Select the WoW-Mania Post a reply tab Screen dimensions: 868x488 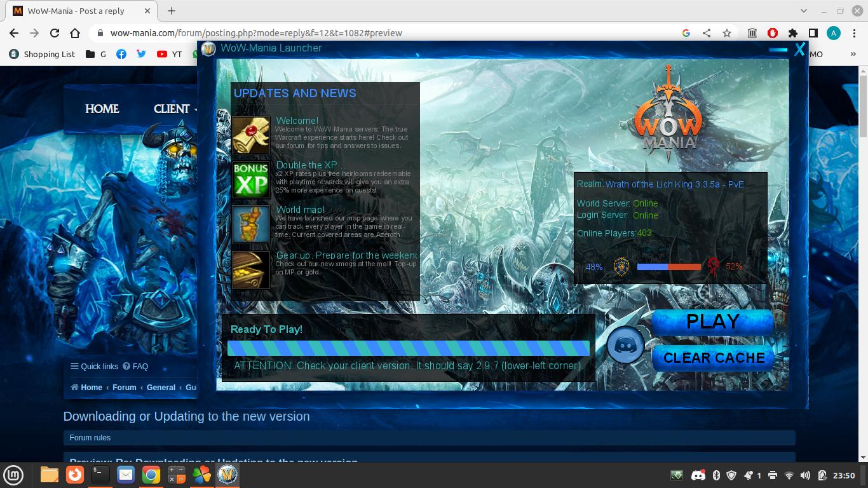pos(81,11)
